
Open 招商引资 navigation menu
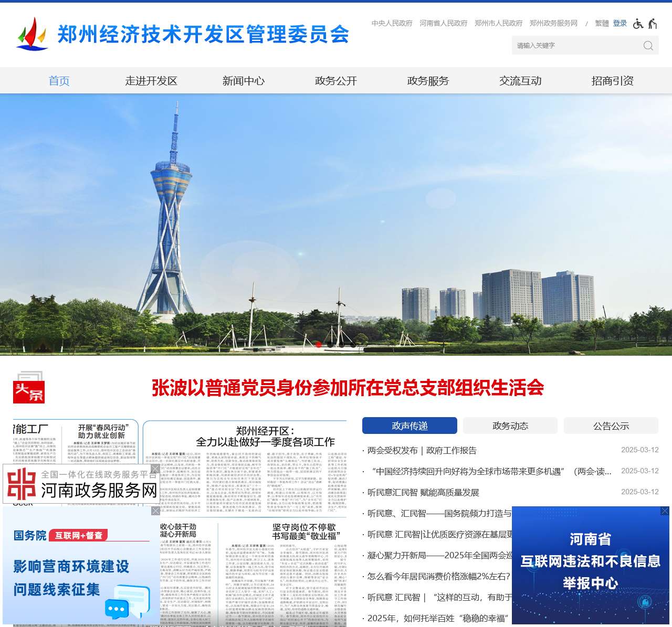613,81
